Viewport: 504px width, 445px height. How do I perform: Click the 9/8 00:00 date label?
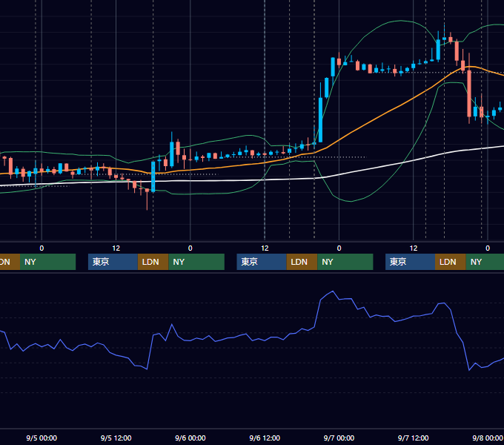[488, 438]
